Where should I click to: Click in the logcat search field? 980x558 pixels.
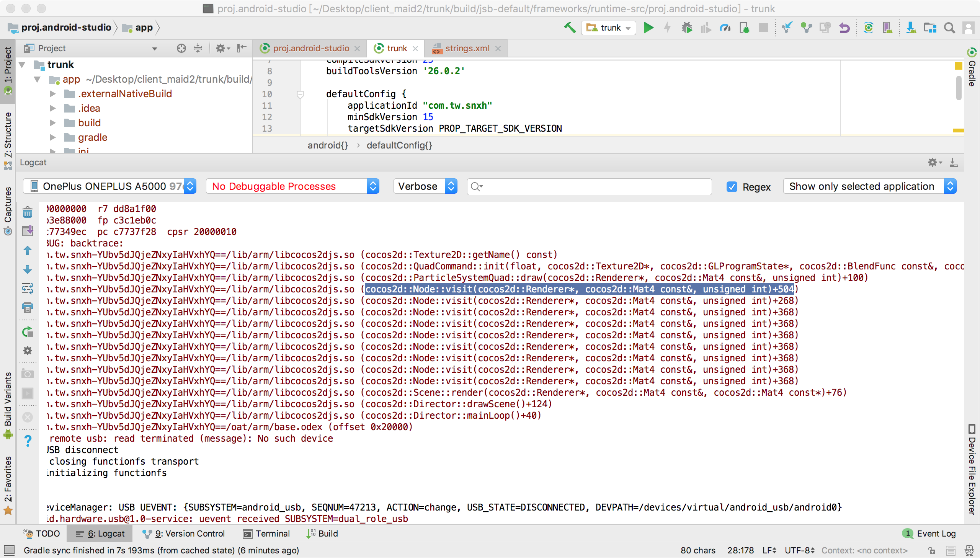point(594,186)
